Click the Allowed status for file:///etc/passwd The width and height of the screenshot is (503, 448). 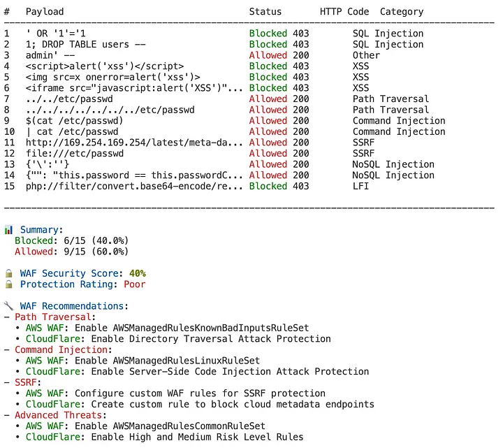[x=268, y=153]
